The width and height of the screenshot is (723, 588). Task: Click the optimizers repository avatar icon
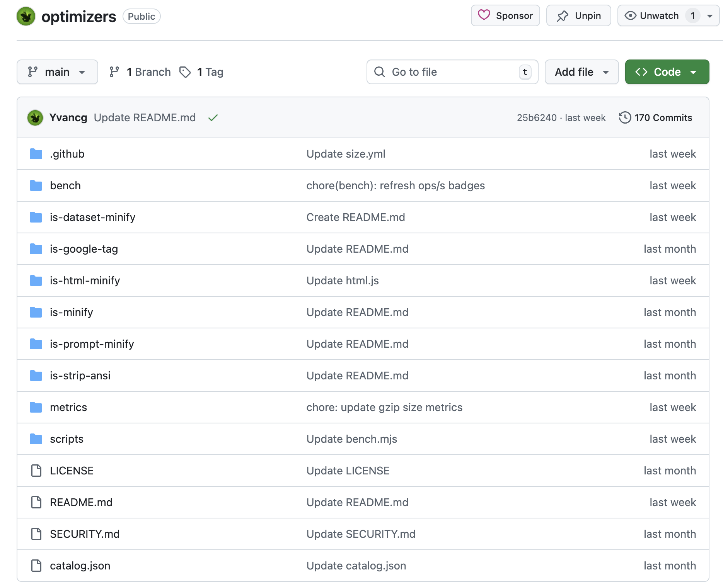tap(26, 16)
